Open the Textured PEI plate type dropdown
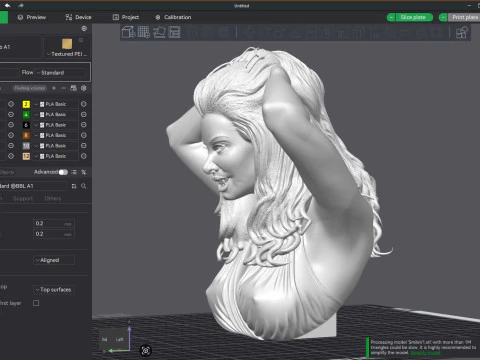This screenshot has height=360, width=480. [67, 54]
